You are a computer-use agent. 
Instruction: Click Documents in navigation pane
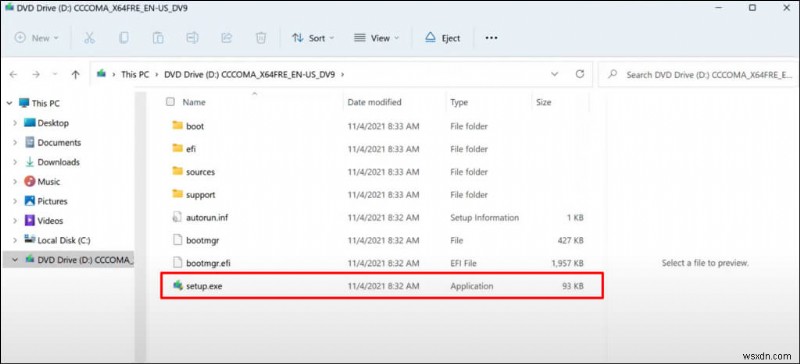coord(59,142)
